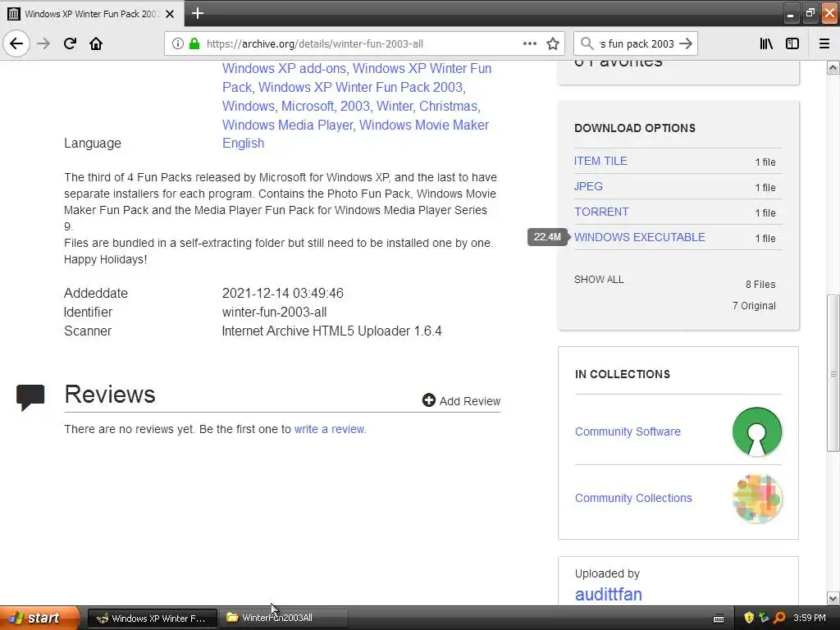Click the green padlock security icon
This screenshot has height=630, width=840.
[x=194, y=44]
